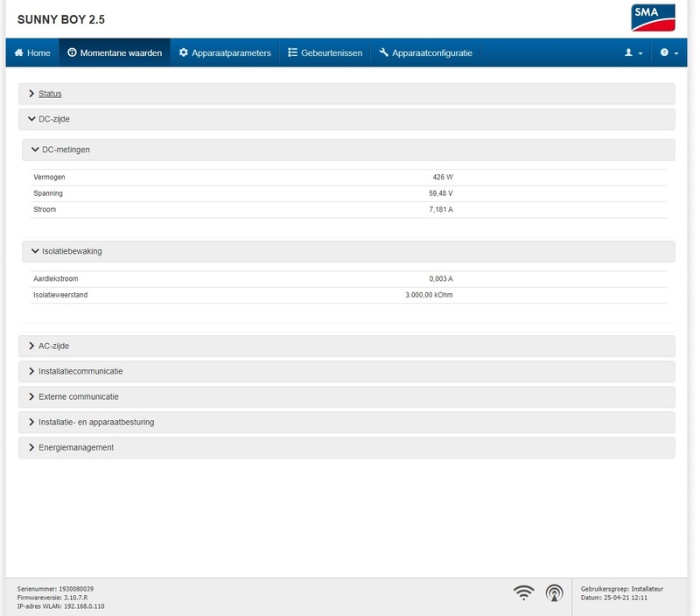
Task: Expand the Externe communicatie section
Action: tap(346, 397)
